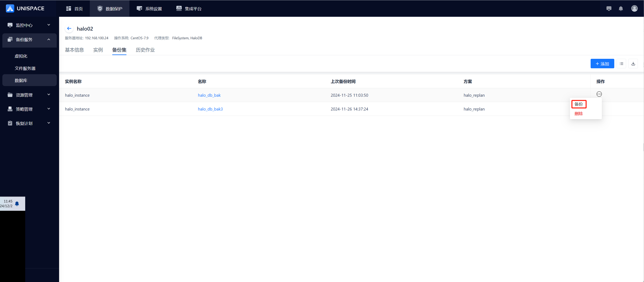Choose 删除 from the actions popup
644x282 pixels.
[x=578, y=114]
